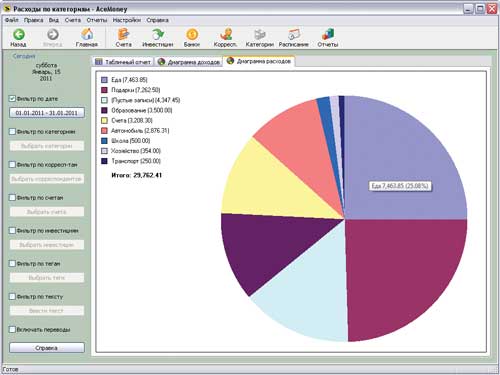This screenshot has height=375, width=500.
Task: Click the Готов status bar text
Action: tap(10, 369)
